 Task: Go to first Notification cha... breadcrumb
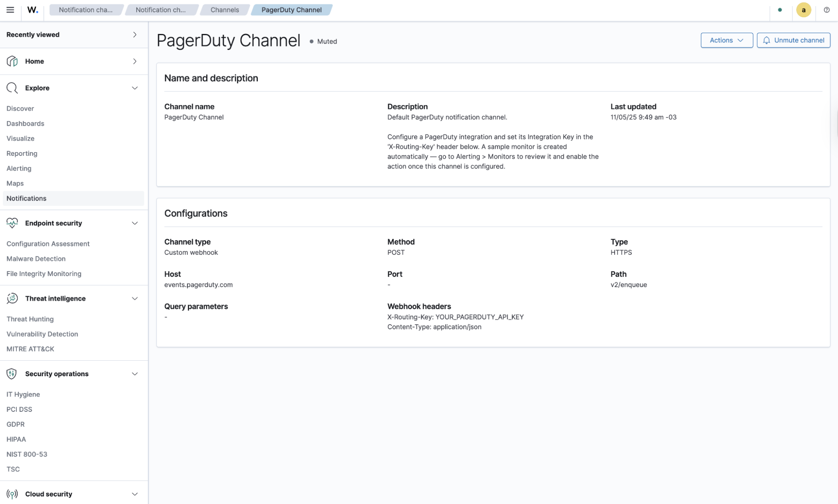coord(86,10)
